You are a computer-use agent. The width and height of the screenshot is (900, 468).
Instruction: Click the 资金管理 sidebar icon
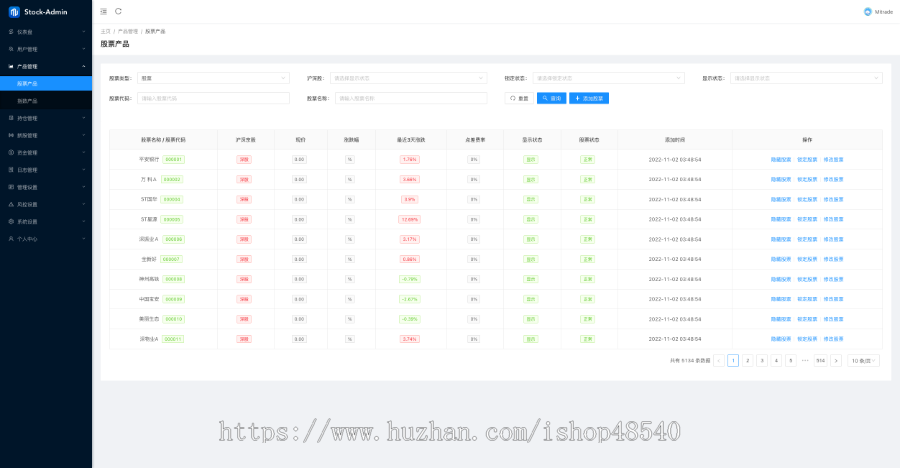pyautogui.click(x=11, y=152)
